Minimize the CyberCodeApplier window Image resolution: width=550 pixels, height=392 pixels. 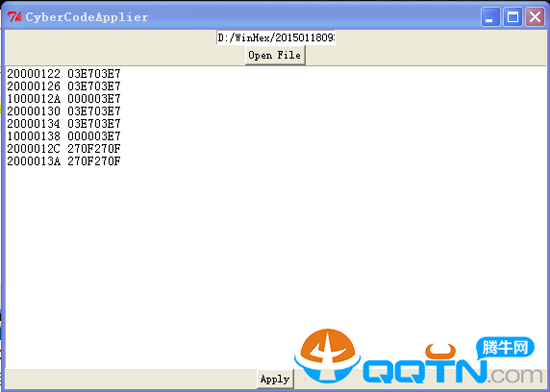pyautogui.click(x=490, y=17)
